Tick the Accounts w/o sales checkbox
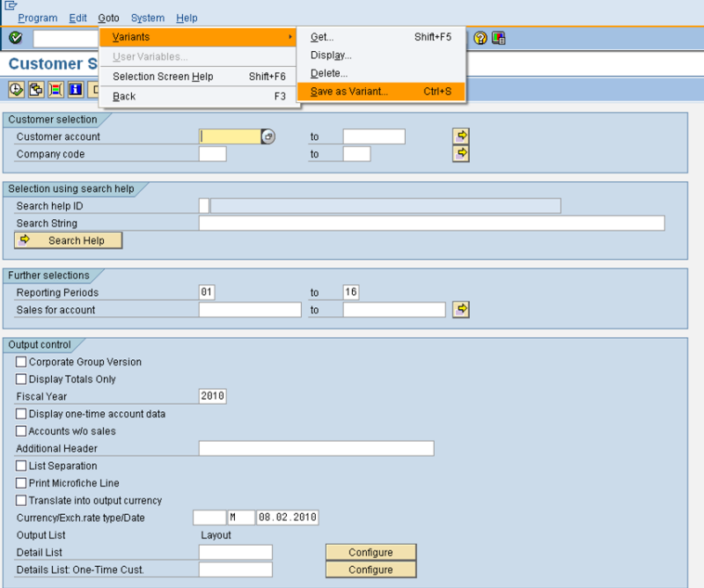The image size is (704, 588). [x=21, y=431]
